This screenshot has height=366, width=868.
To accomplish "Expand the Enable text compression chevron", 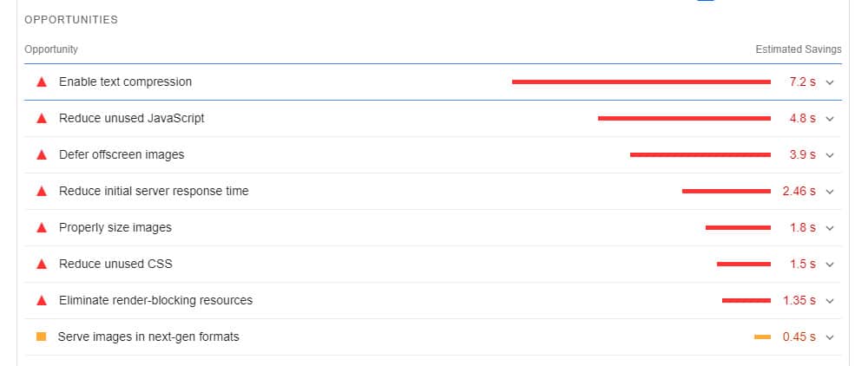I will tap(829, 82).
